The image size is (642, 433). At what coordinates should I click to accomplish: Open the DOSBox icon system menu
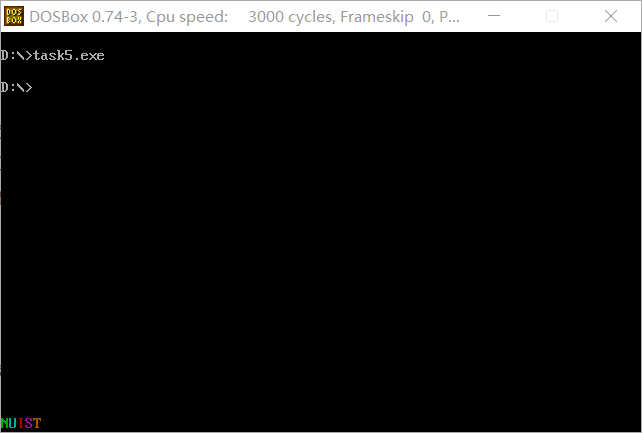point(14,16)
